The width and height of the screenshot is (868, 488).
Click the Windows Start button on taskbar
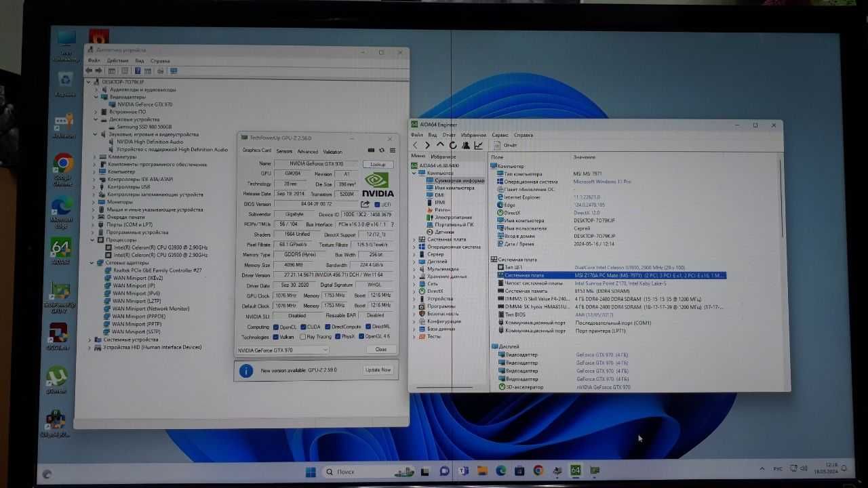pyautogui.click(x=311, y=471)
